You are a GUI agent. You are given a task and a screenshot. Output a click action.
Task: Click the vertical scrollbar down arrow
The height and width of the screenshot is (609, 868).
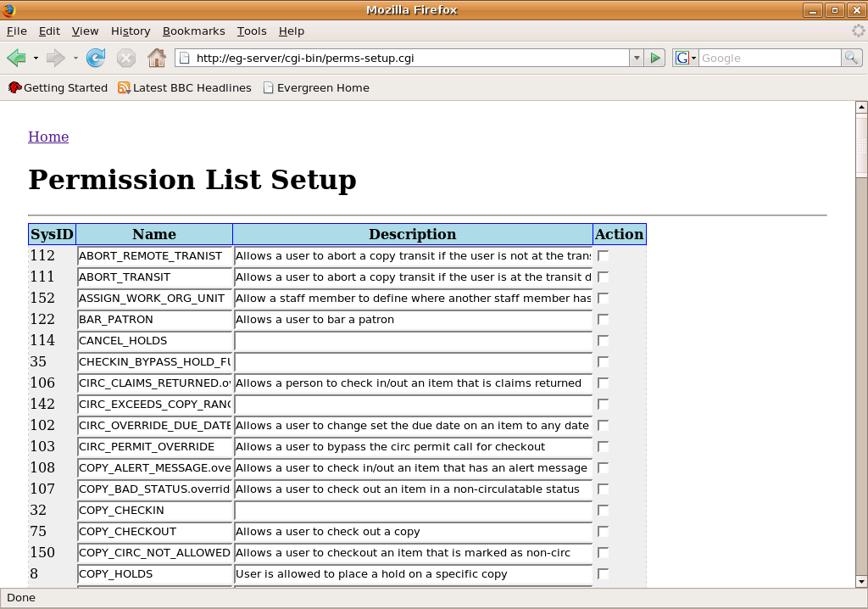tap(861, 581)
